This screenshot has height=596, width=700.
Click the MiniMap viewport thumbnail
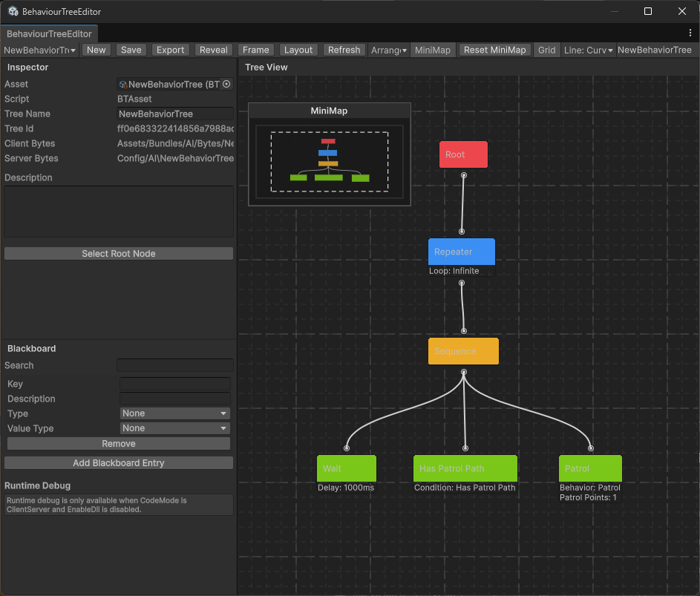330,162
